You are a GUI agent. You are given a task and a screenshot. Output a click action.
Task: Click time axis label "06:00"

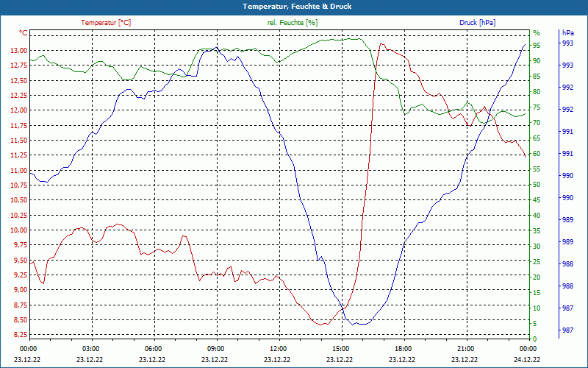153,348
